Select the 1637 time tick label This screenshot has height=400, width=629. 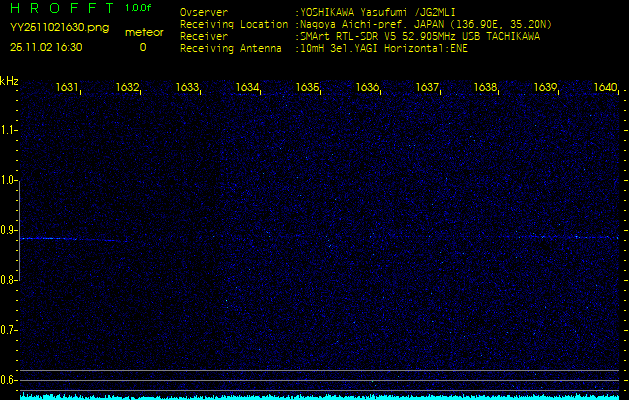pos(427,88)
